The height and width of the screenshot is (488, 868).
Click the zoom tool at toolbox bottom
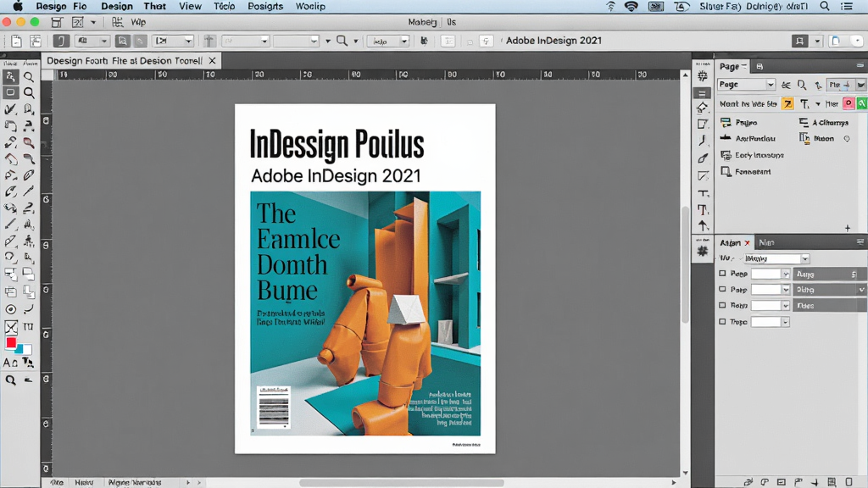point(10,380)
